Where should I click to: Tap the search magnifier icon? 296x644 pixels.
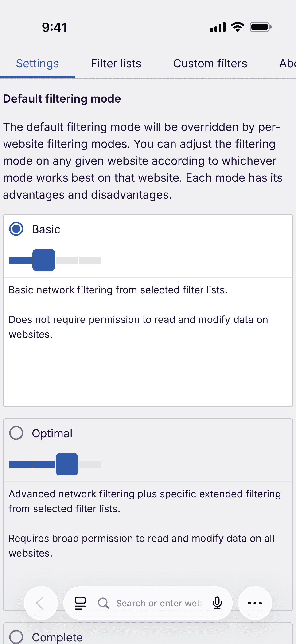coord(104,603)
